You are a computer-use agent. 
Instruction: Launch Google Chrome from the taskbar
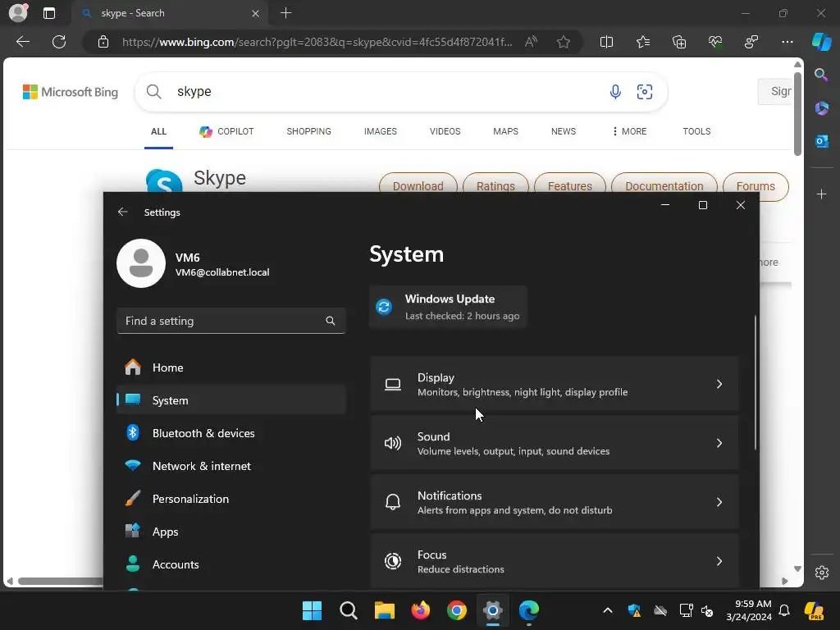[x=456, y=610]
